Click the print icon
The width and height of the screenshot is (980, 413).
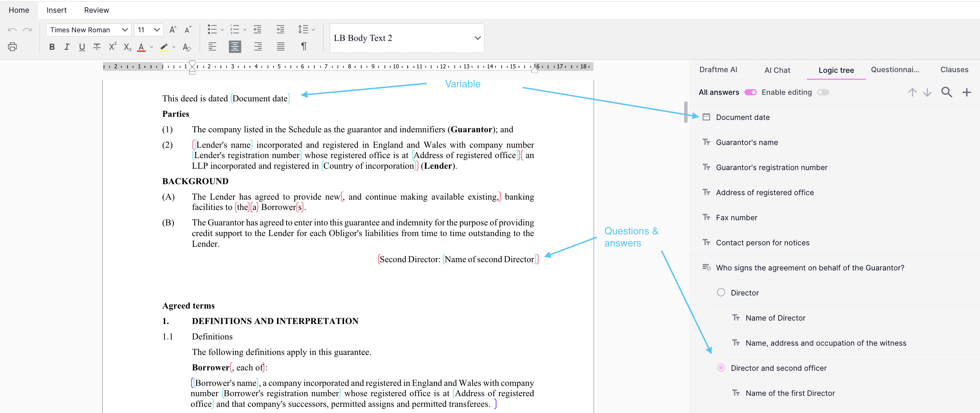click(12, 47)
